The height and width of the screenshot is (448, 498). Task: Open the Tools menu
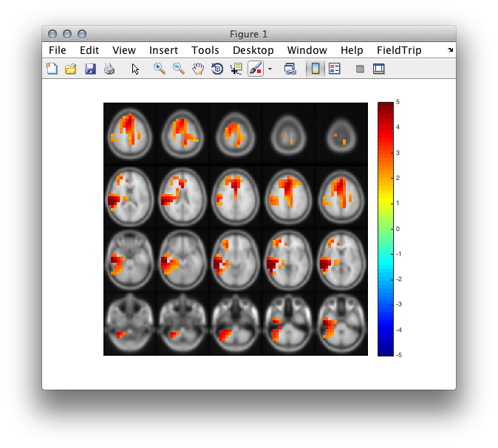(x=205, y=50)
